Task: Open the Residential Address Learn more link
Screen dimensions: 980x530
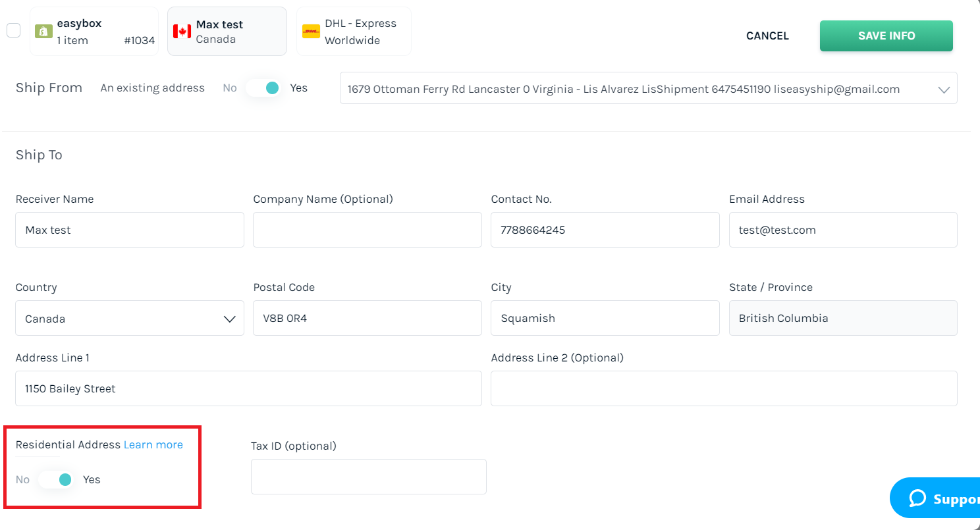Action: pyautogui.click(x=153, y=444)
